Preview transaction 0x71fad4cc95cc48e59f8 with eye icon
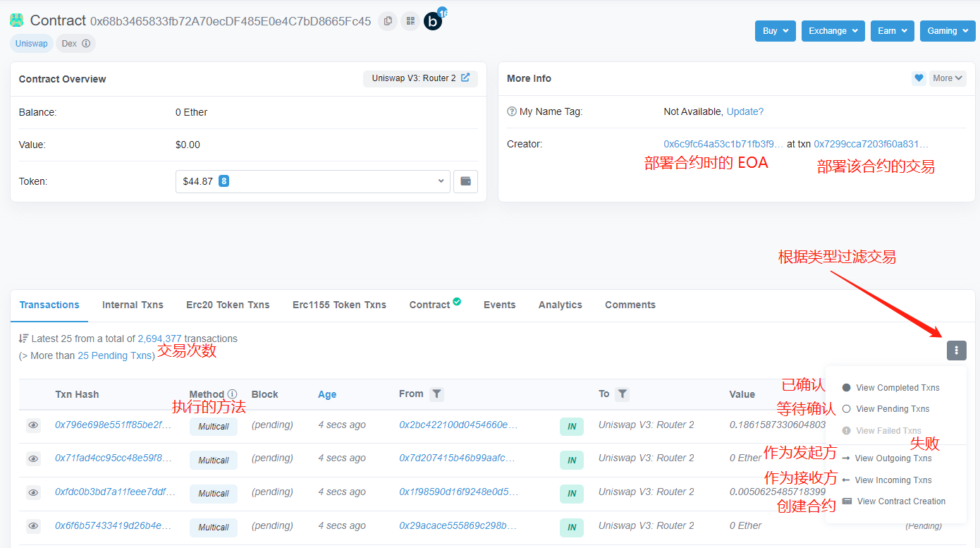 click(x=33, y=458)
